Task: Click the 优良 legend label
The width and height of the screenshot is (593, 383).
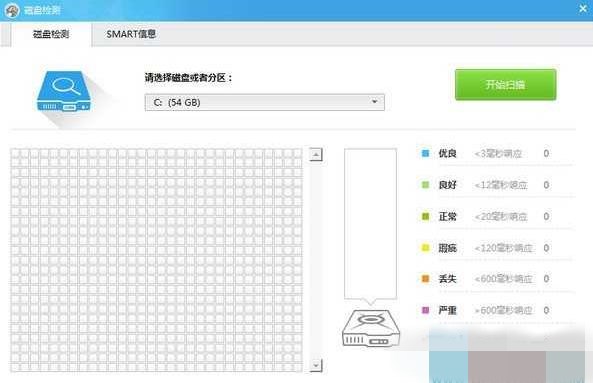Action: [447, 154]
